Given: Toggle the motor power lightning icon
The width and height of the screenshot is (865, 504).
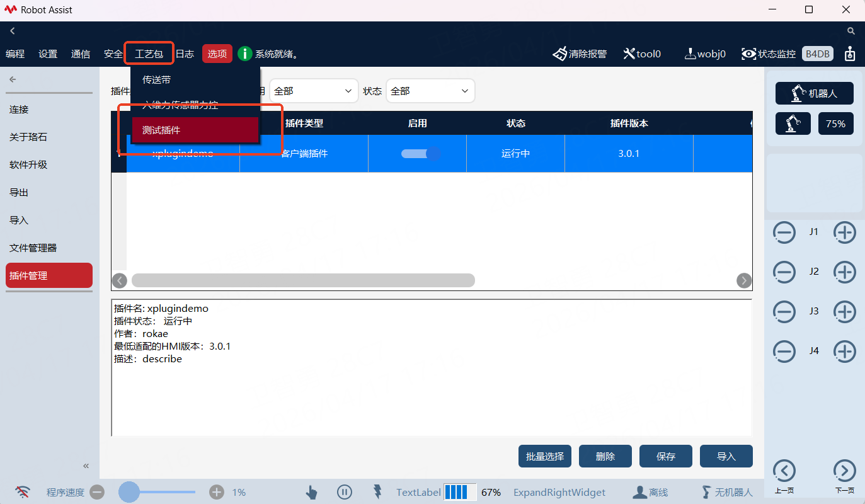Looking at the screenshot, I should pyautogui.click(x=377, y=491).
